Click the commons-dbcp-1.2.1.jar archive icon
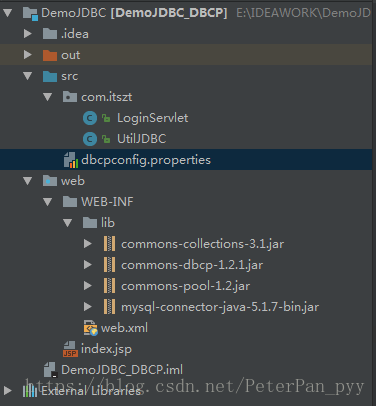This screenshot has height=406, width=376. [110, 265]
